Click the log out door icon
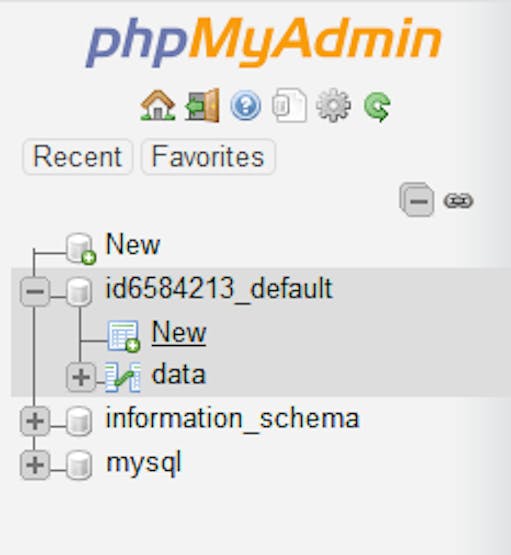Image resolution: width=511 pixels, height=555 pixels. click(x=202, y=105)
